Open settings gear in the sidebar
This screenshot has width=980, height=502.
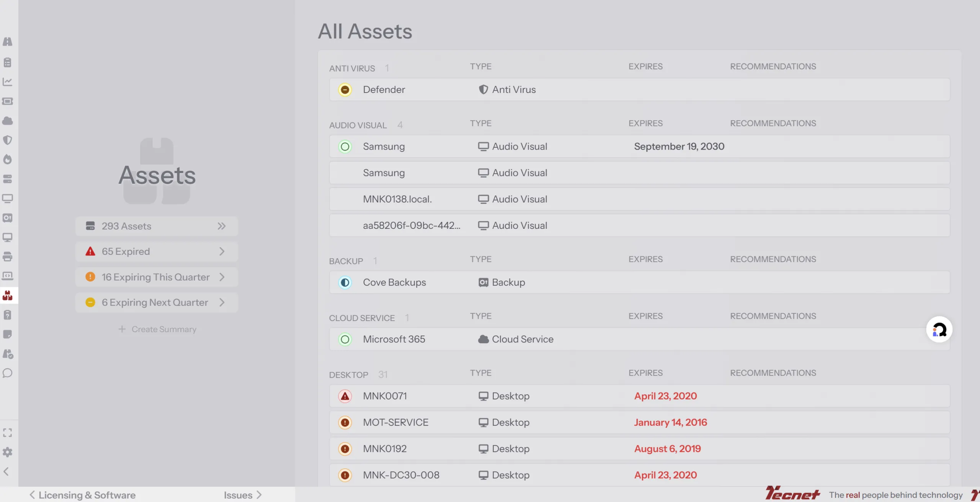[x=8, y=452]
